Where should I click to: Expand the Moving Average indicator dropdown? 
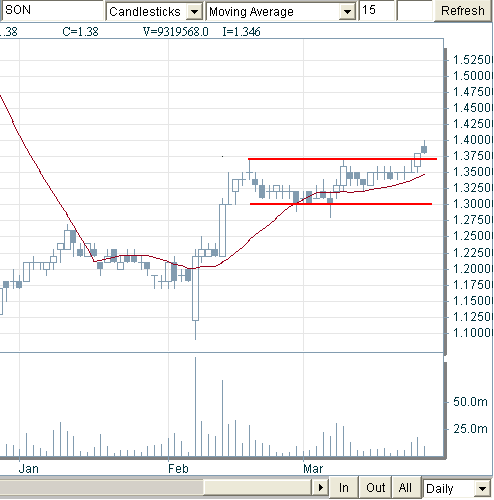pyautogui.click(x=347, y=12)
